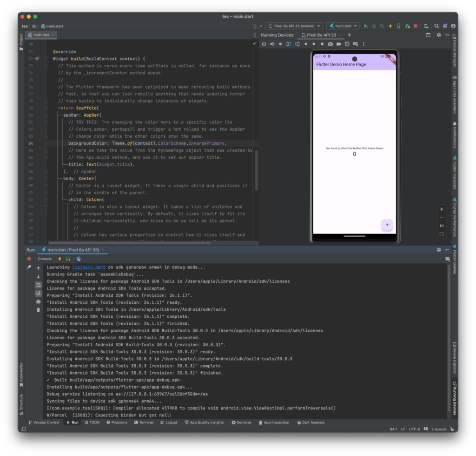Viewport: 476px width, 456px height.
Task: Click the hot restart loop icon
Action: click(x=68, y=259)
